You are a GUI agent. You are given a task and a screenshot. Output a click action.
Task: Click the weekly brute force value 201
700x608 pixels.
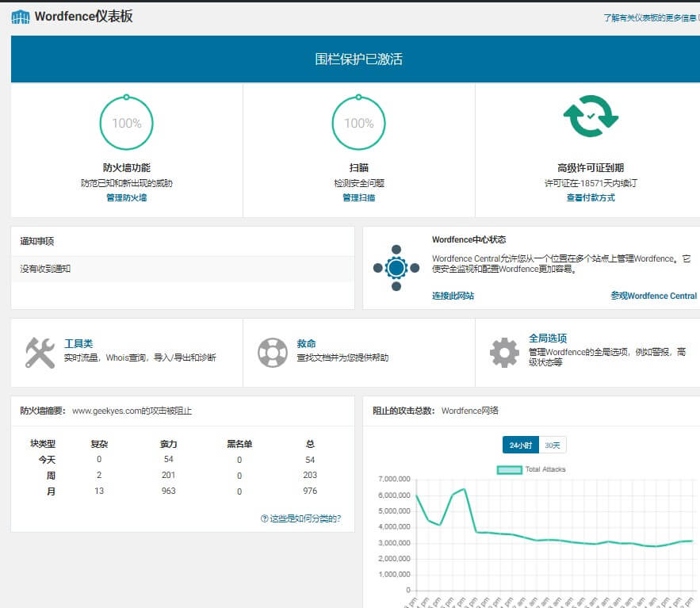click(168, 475)
